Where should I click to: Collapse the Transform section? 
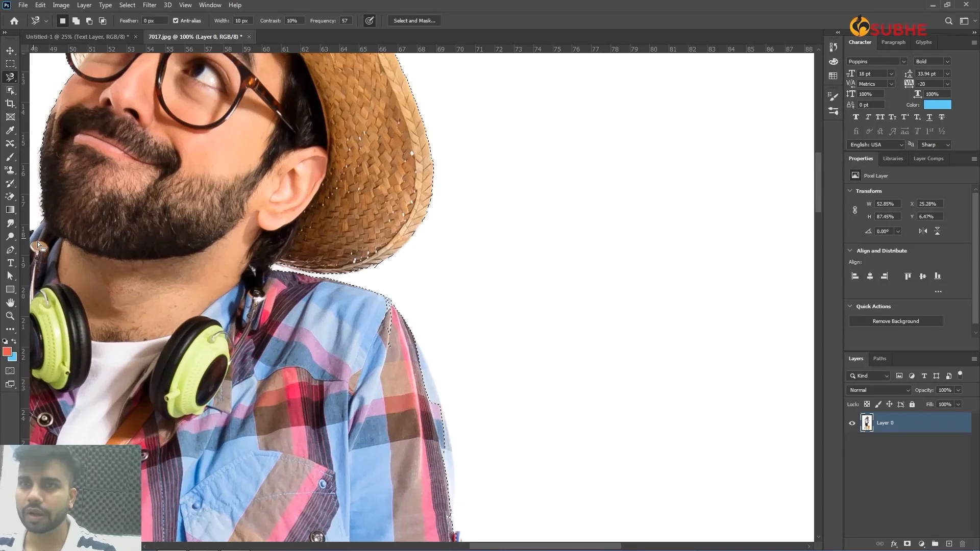pyautogui.click(x=850, y=191)
